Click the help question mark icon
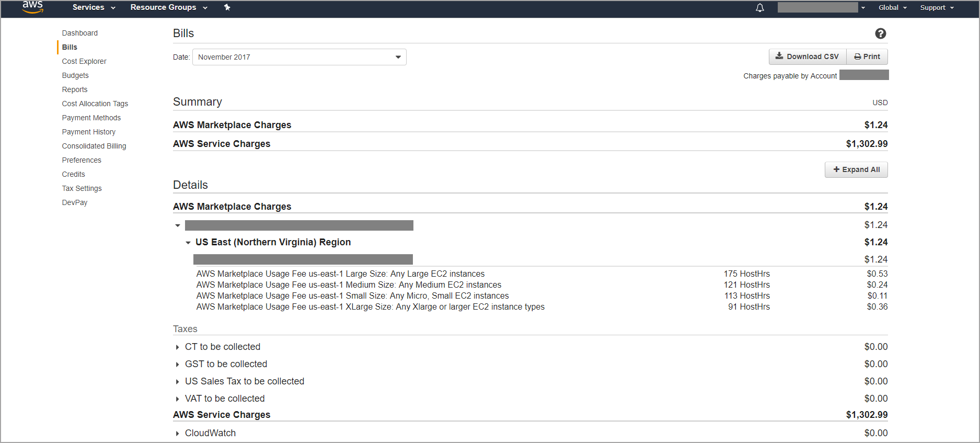Screen dimensions: 980x443 pos(880,33)
